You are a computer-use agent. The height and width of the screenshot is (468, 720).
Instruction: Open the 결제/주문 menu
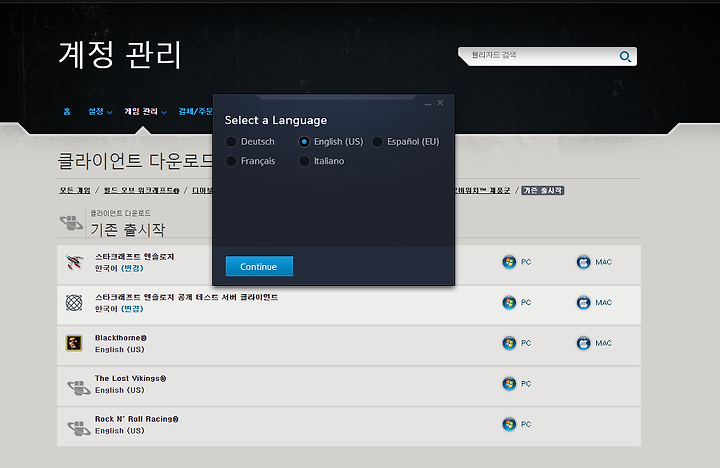click(196, 112)
